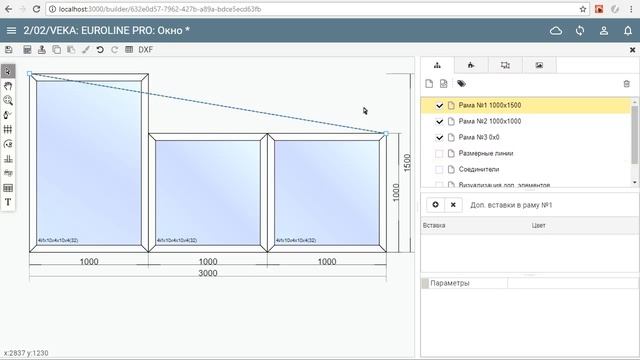Select the Рама №3 0x0 row

point(526,137)
